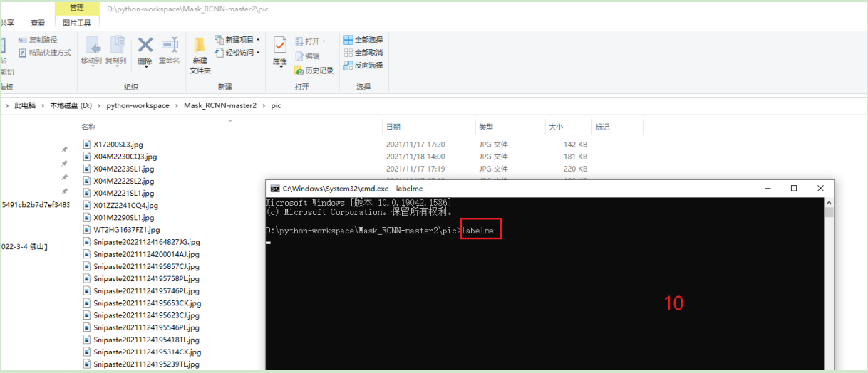Click the Delete (删除) X icon

[x=145, y=45]
